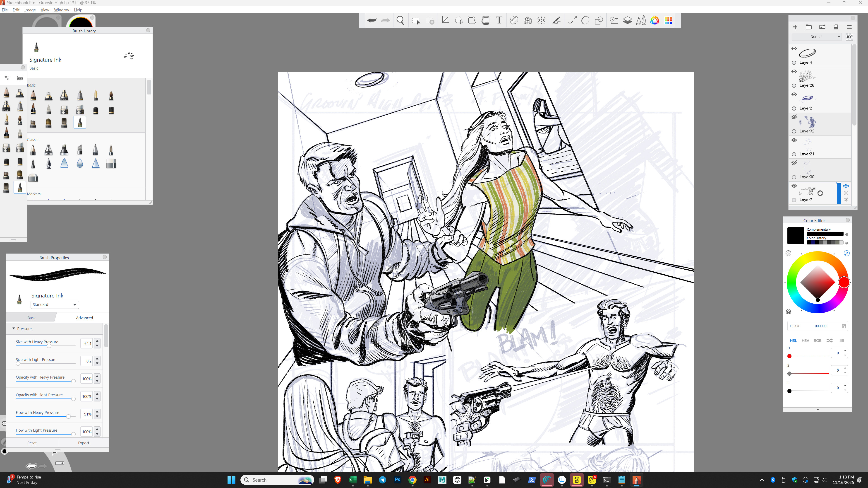This screenshot has width=868, height=488.
Task: Show the hidden Layer32
Action: tap(794, 117)
